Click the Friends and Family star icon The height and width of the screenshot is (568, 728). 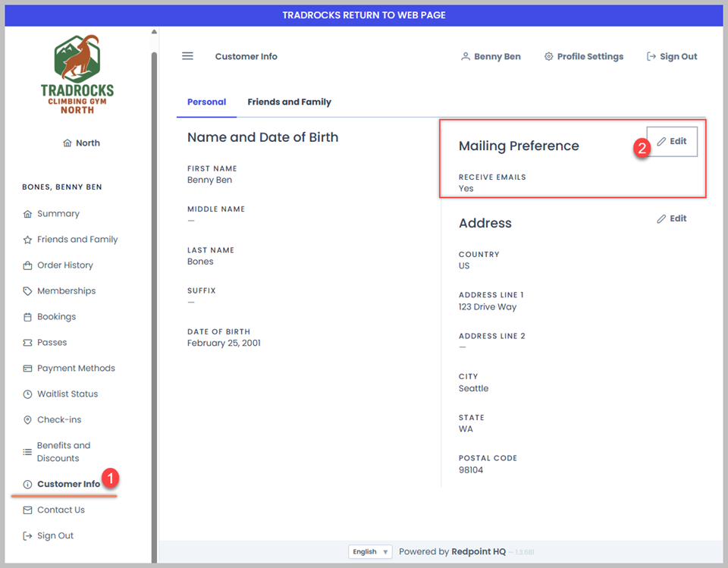[x=28, y=240]
